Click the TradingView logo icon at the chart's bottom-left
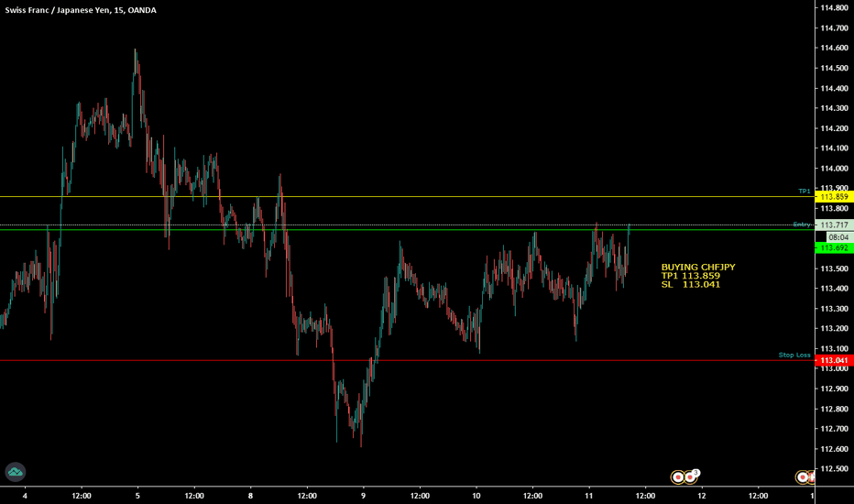The width and height of the screenshot is (854, 504). pos(16,472)
